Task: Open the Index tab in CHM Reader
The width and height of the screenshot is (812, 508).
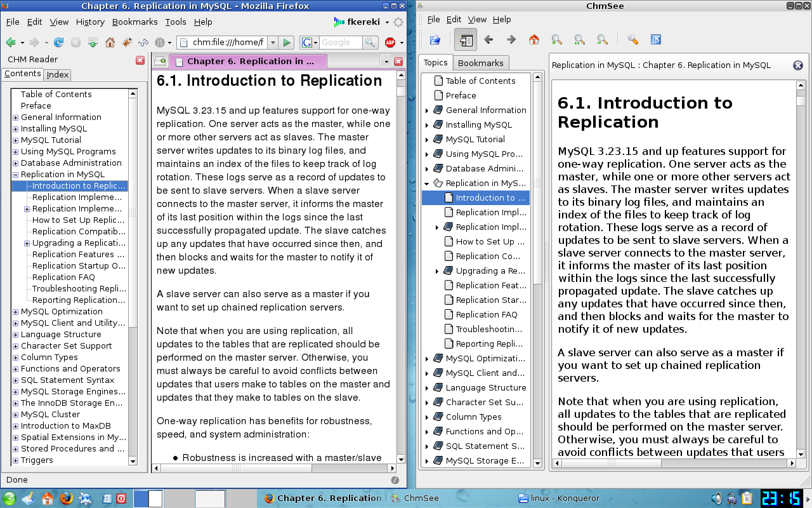Action: (58, 74)
